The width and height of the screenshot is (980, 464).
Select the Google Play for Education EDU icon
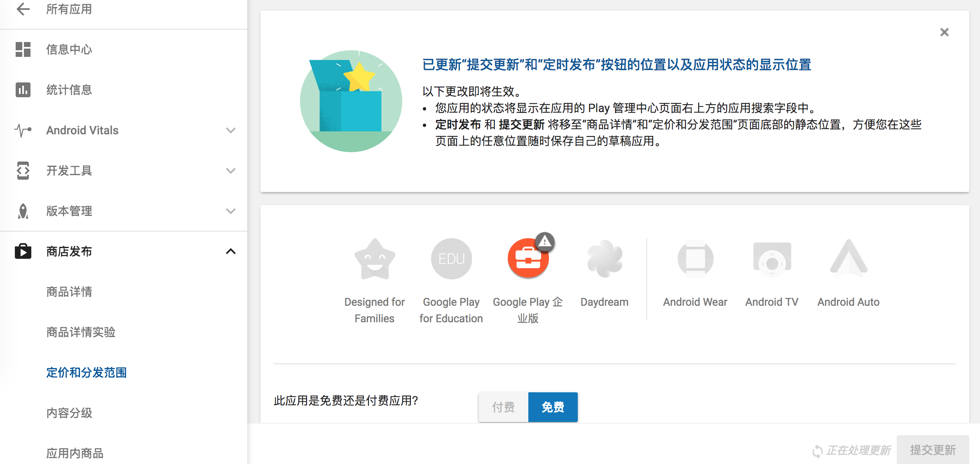click(451, 259)
